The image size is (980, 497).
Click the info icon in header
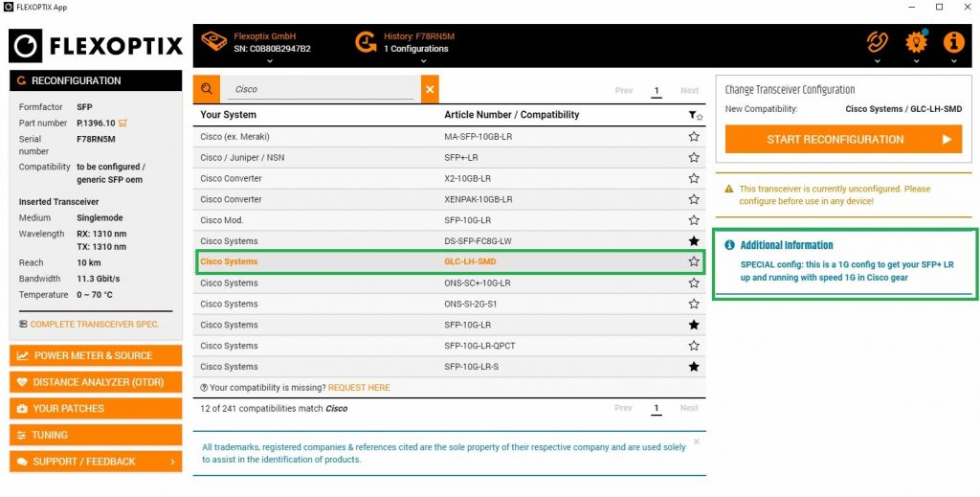point(954,42)
